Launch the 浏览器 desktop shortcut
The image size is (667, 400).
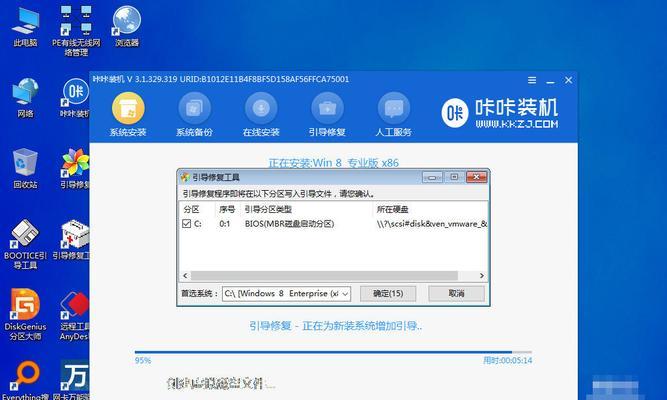click(x=127, y=26)
